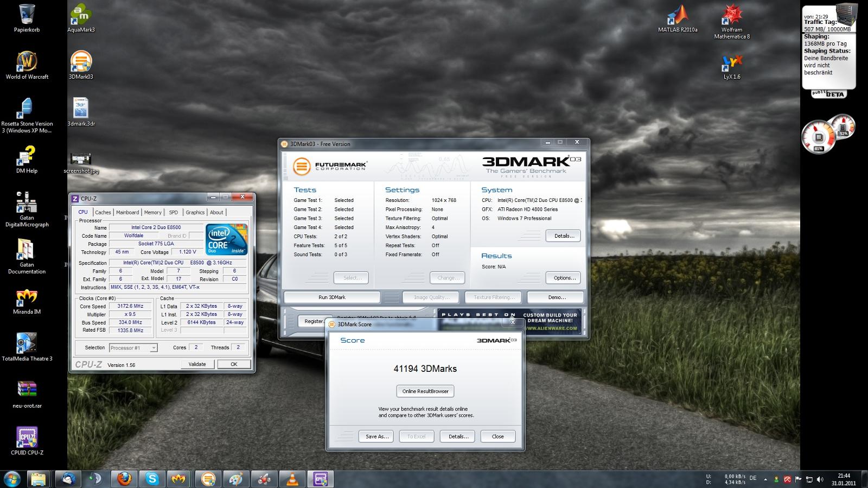Click Close in the 3DMark Score dialog
This screenshot has height=488, width=868.
coord(497,436)
